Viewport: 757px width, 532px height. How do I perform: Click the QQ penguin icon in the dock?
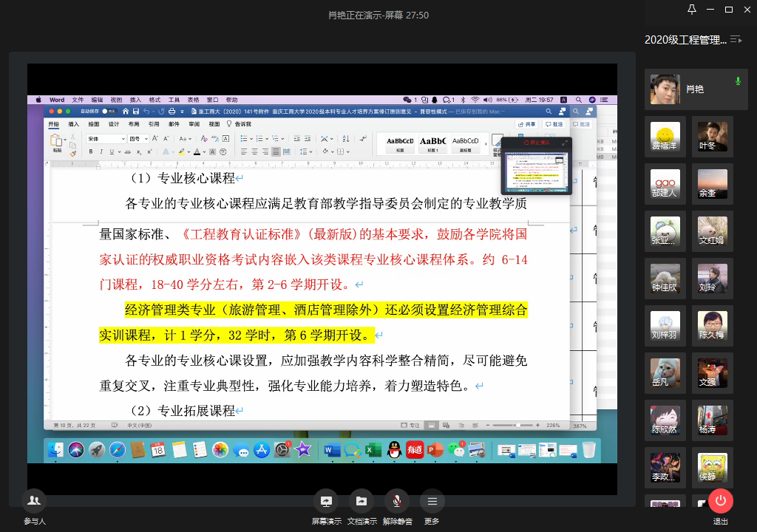coord(394,449)
